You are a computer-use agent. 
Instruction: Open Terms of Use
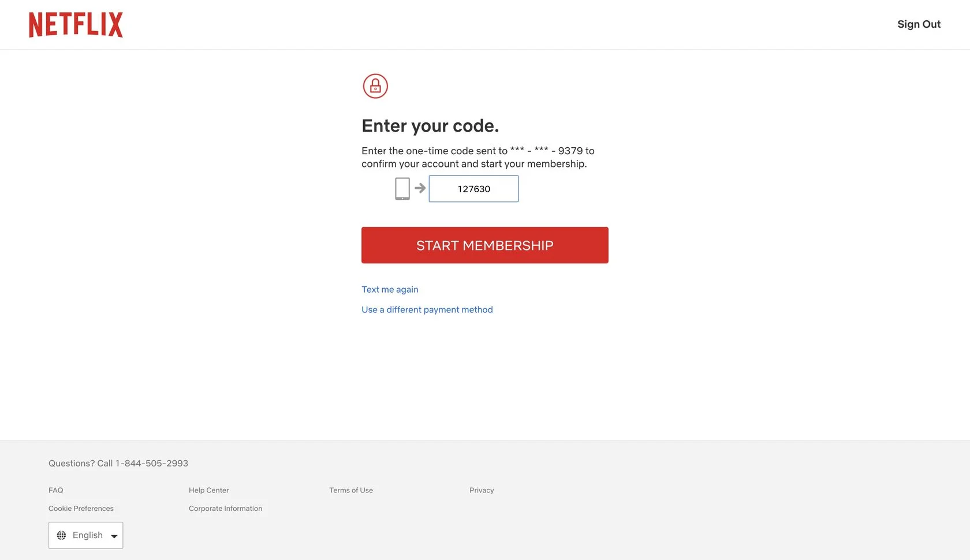click(x=351, y=490)
